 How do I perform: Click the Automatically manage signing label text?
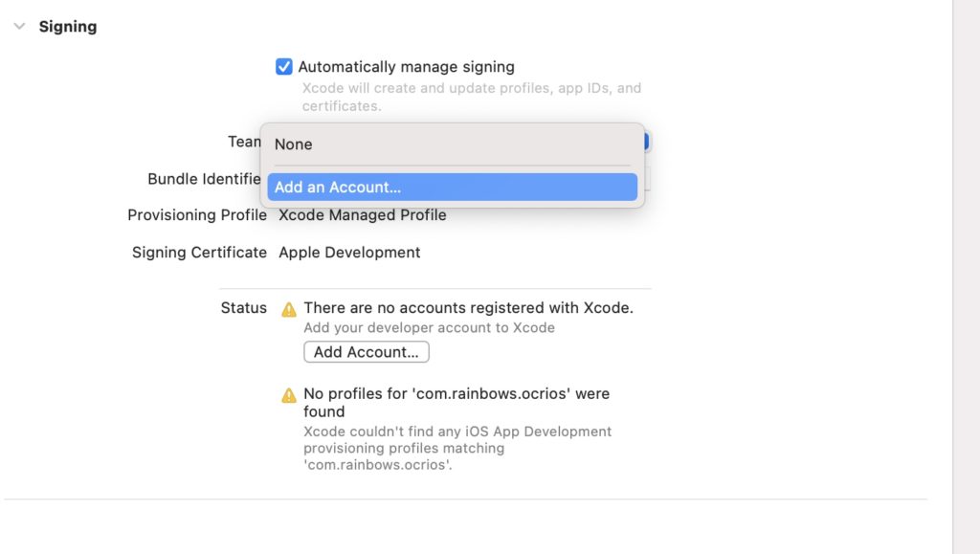point(406,67)
